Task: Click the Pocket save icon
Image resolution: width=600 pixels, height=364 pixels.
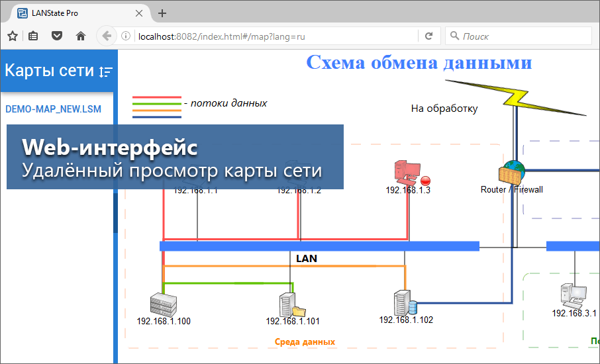Action: pyautogui.click(x=57, y=36)
